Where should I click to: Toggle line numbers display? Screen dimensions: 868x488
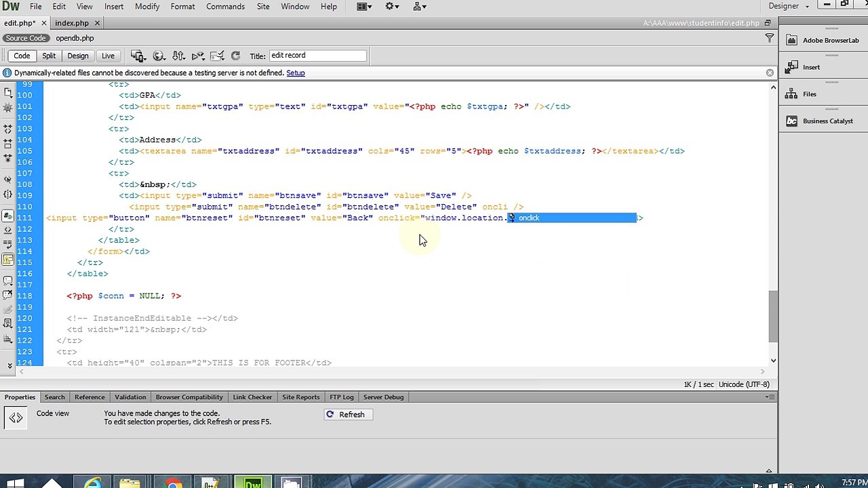click(8, 216)
